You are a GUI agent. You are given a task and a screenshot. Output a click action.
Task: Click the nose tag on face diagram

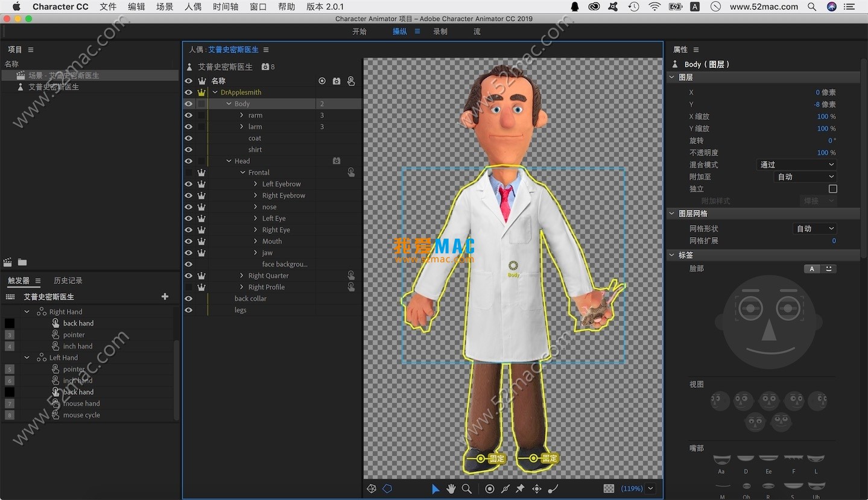[768, 329]
